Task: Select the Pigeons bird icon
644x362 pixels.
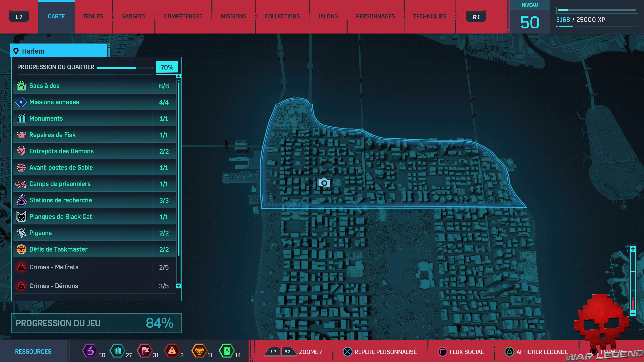Action: tap(21, 233)
